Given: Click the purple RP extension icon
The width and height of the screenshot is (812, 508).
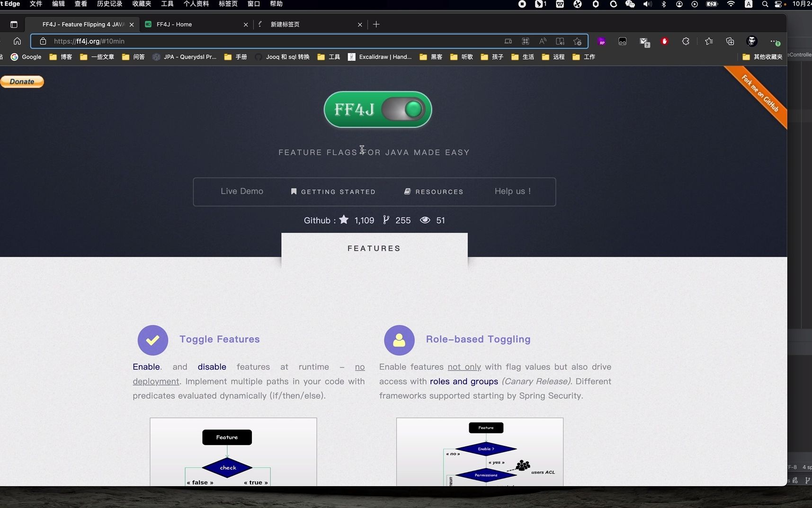Looking at the screenshot, I should click(602, 41).
